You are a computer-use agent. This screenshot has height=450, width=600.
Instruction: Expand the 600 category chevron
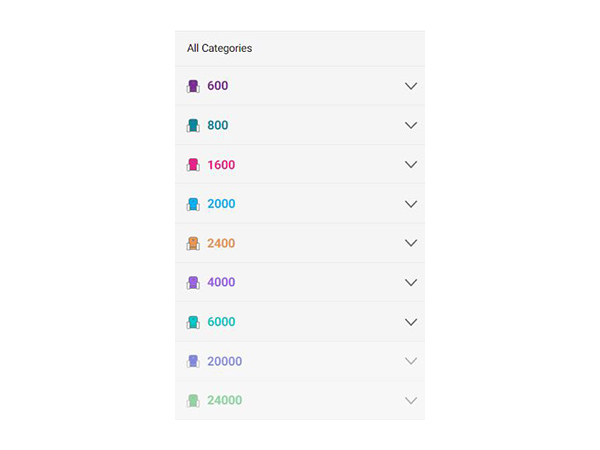410,86
